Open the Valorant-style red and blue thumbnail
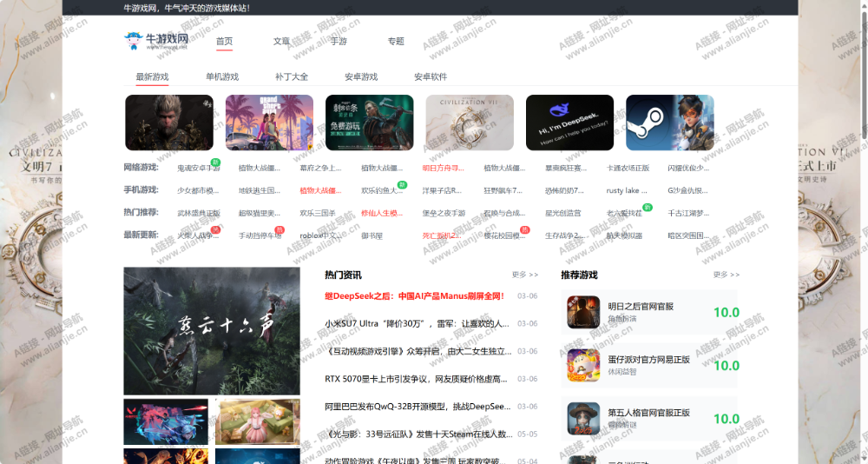 (166, 422)
